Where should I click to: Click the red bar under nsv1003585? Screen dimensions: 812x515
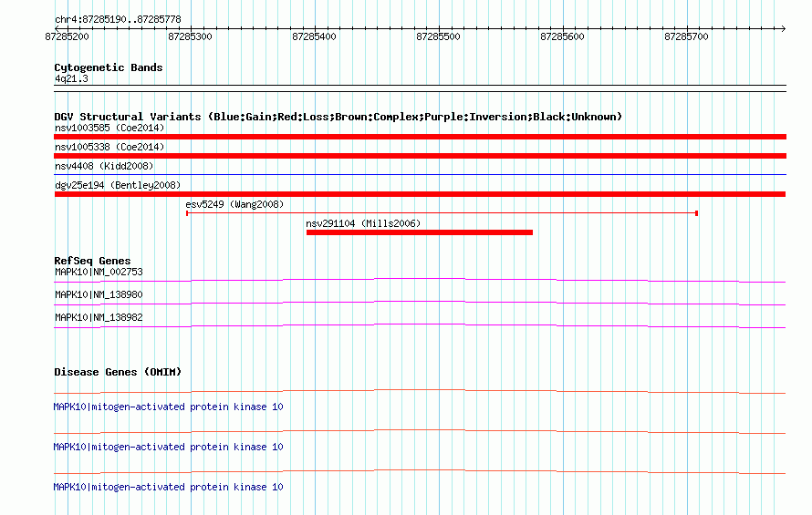tap(420, 137)
